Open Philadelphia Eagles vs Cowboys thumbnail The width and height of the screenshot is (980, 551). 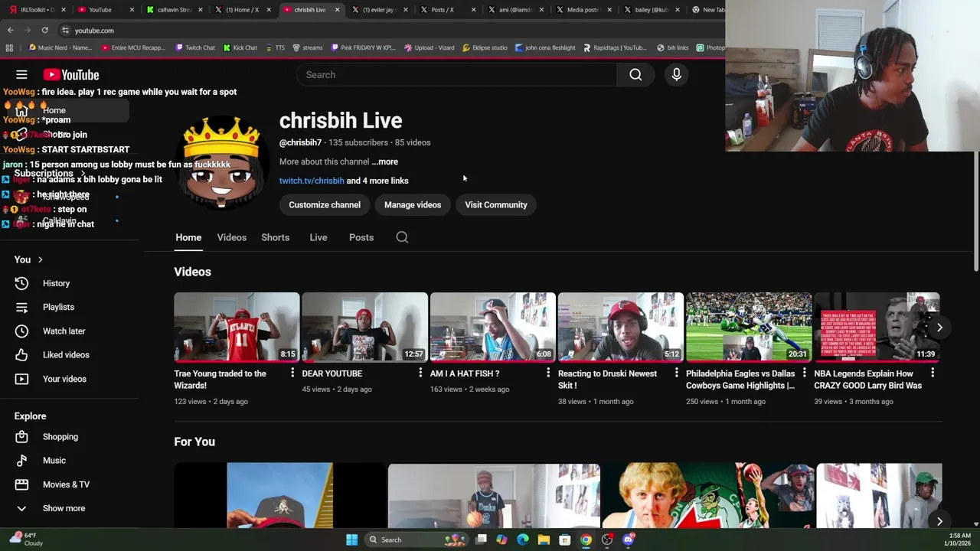[749, 327]
